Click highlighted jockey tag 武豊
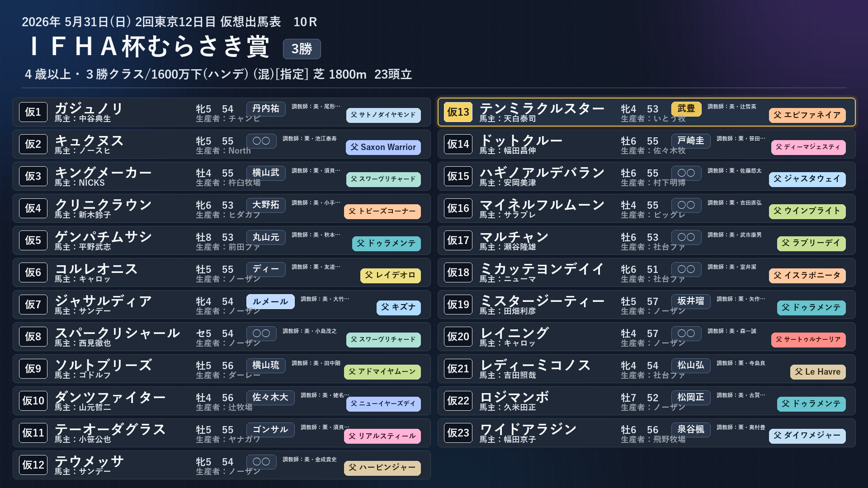868x488 pixels. click(686, 109)
